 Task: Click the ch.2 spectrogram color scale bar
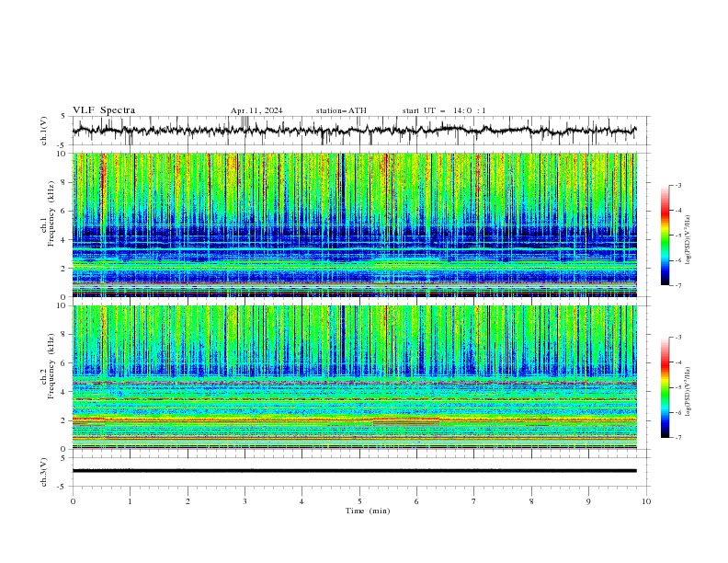point(665,387)
